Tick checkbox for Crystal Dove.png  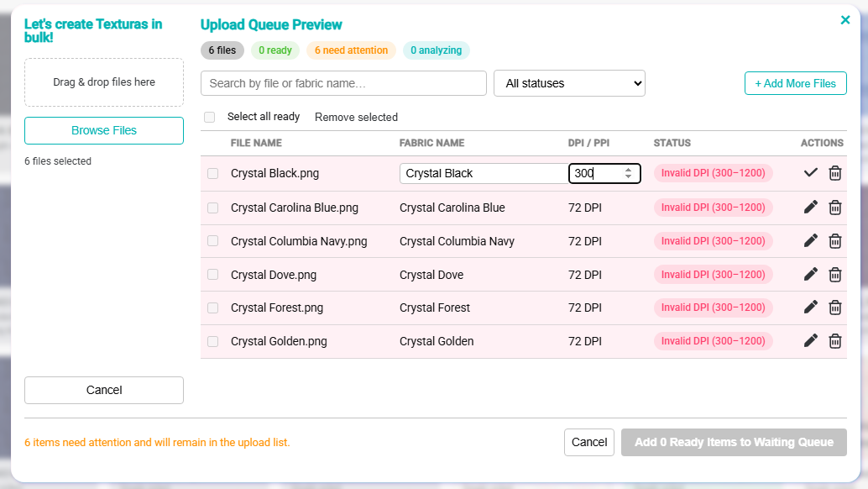click(212, 274)
